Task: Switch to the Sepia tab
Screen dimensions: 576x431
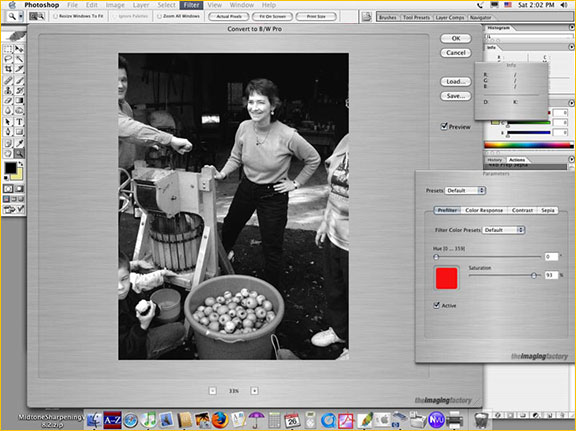Action: (x=547, y=210)
